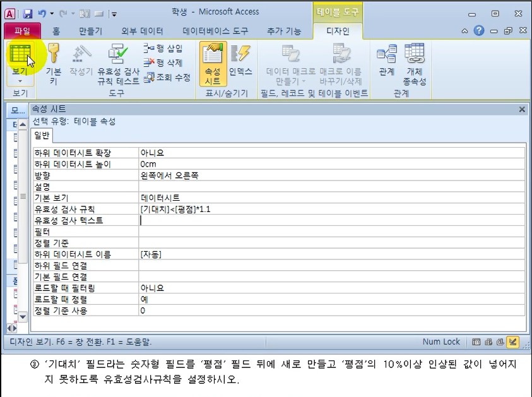The width and height of the screenshot is (532, 397).
Task: Select the 디자인 ribbon tab
Action: point(338,31)
